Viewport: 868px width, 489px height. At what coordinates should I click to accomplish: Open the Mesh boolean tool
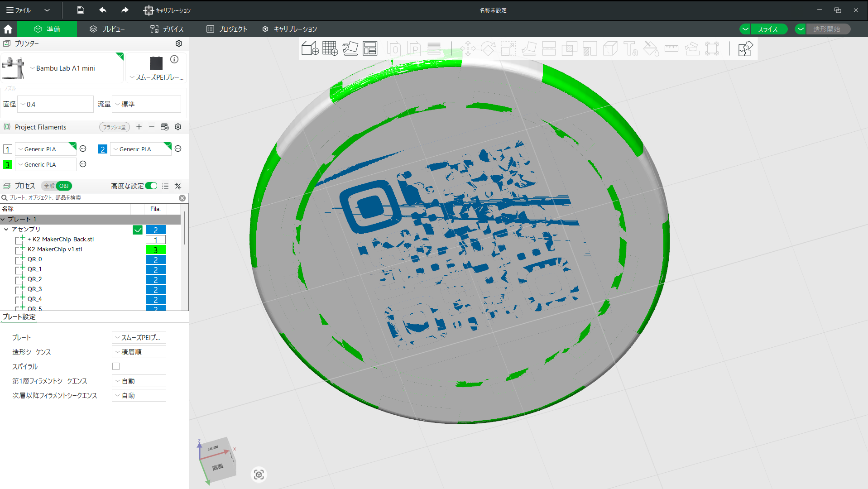tap(569, 48)
